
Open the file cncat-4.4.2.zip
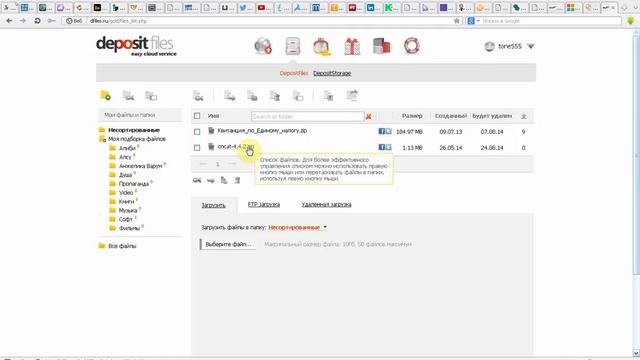[236, 147]
